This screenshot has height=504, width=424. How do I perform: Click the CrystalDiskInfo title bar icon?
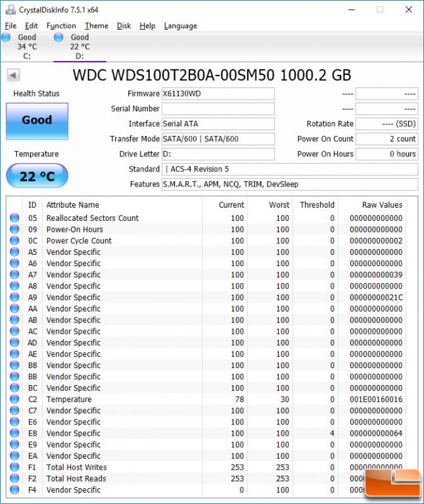[11, 10]
